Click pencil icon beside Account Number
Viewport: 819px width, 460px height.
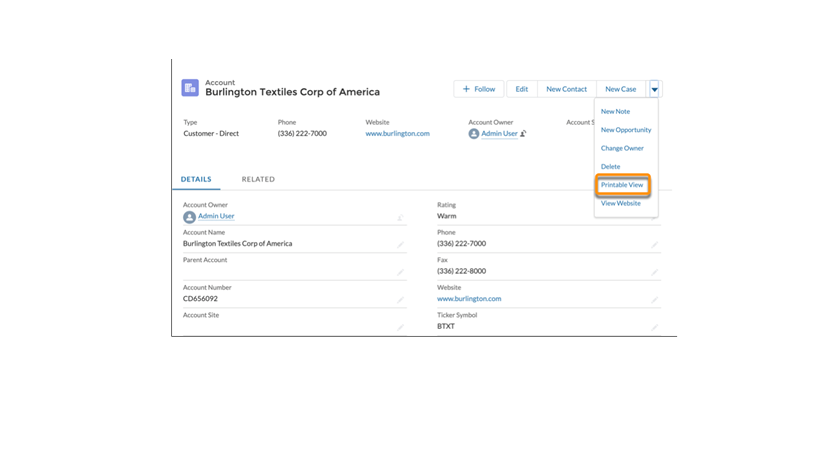pos(401,299)
